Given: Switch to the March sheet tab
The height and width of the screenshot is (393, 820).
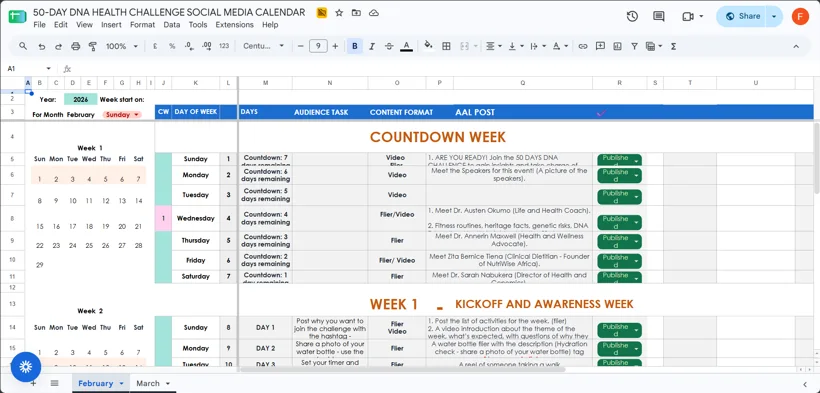Looking at the screenshot, I should [148, 384].
